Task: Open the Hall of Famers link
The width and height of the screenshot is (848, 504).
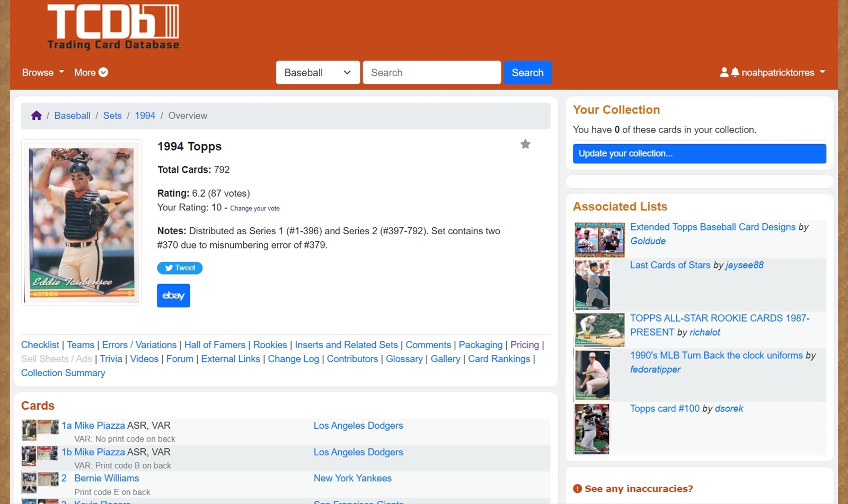Action: [x=215, y=344]
